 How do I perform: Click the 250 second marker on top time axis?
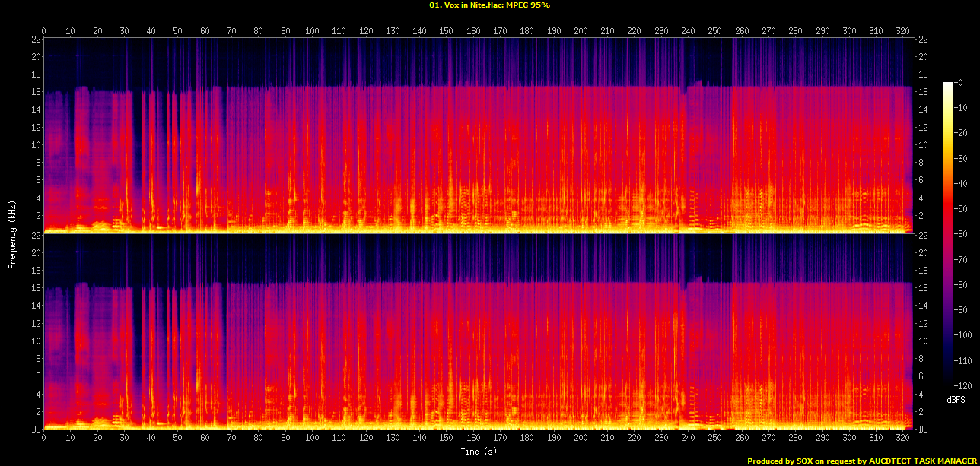coord(715,30)
